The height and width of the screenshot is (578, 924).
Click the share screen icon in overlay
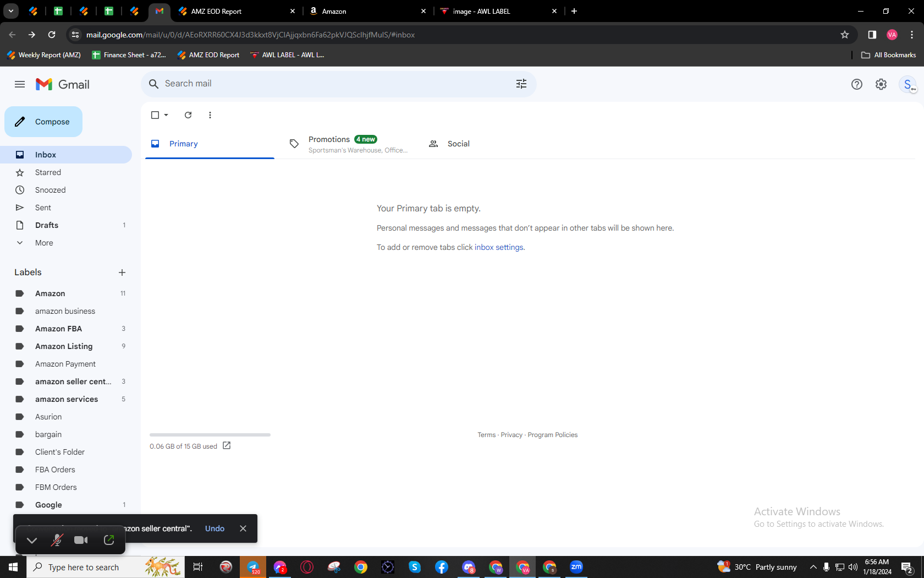pos(109,540)
